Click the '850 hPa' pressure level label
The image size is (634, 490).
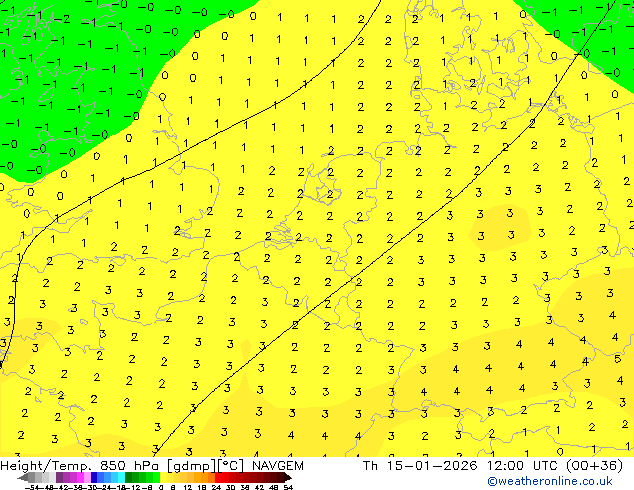pyautogui.click(x=131, y=466)
